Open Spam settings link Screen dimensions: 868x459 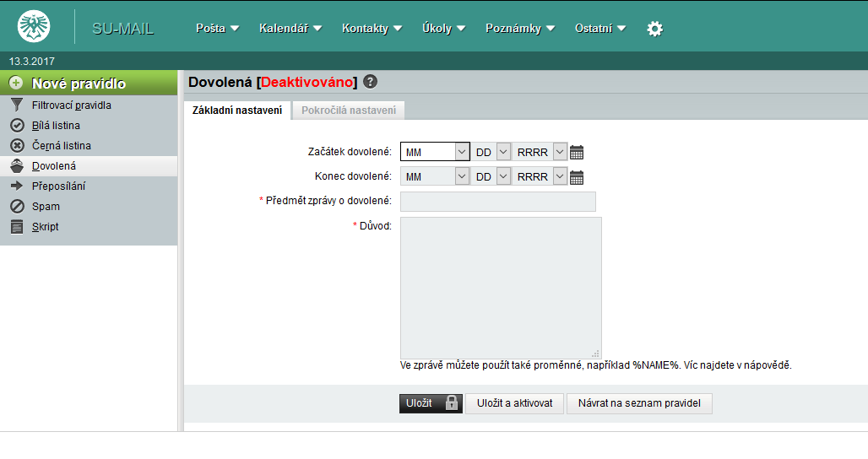click(46, 206)
